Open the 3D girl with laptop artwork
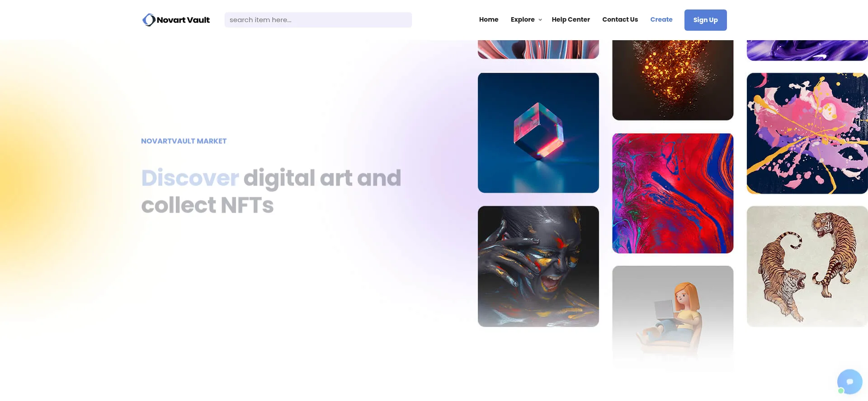 (x=672, y=316)
